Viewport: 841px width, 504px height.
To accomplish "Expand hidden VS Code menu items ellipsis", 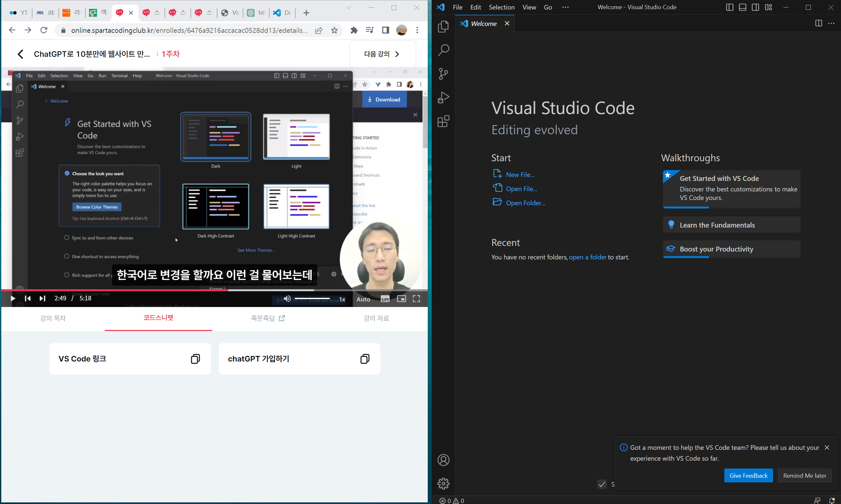I will click(x=565, y=7).
